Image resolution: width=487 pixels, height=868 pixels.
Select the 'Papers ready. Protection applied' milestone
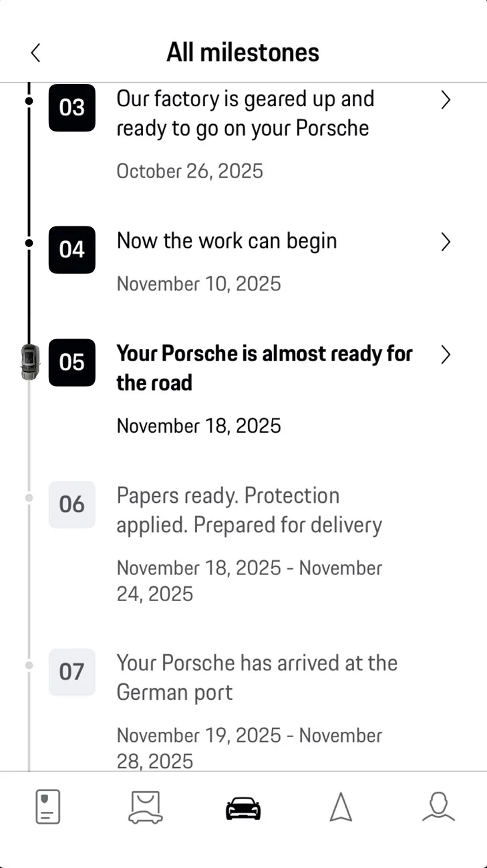click(249, 509)
